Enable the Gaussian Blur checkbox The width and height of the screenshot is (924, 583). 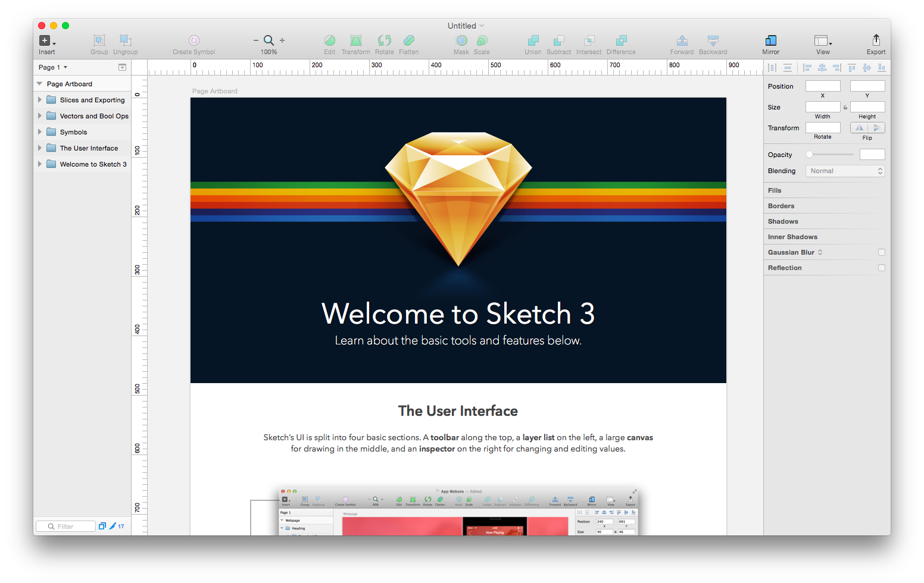click(x=882, y=252)
